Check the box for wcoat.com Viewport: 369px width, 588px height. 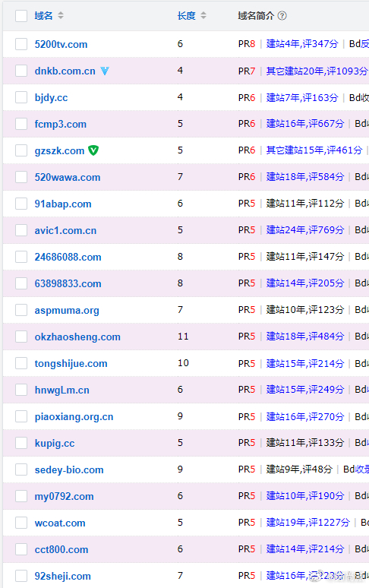pos(21,523)
